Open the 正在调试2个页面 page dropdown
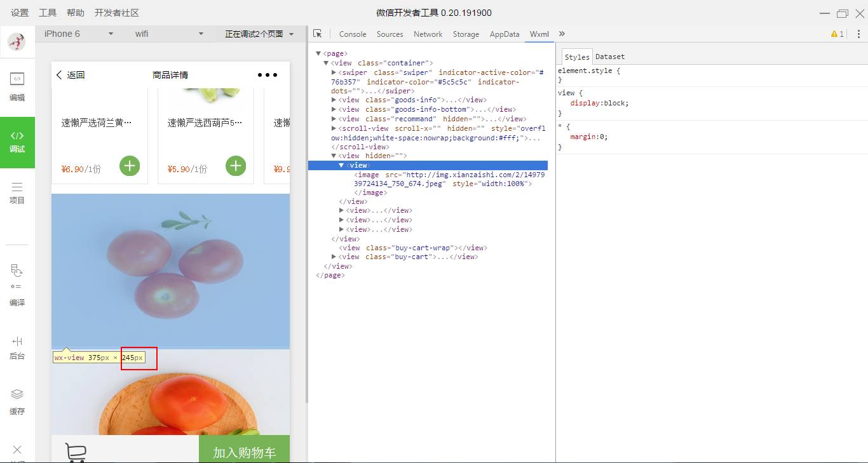Image resolution: width=868 pixels, height=463 pixels. (x=259, y=34)
